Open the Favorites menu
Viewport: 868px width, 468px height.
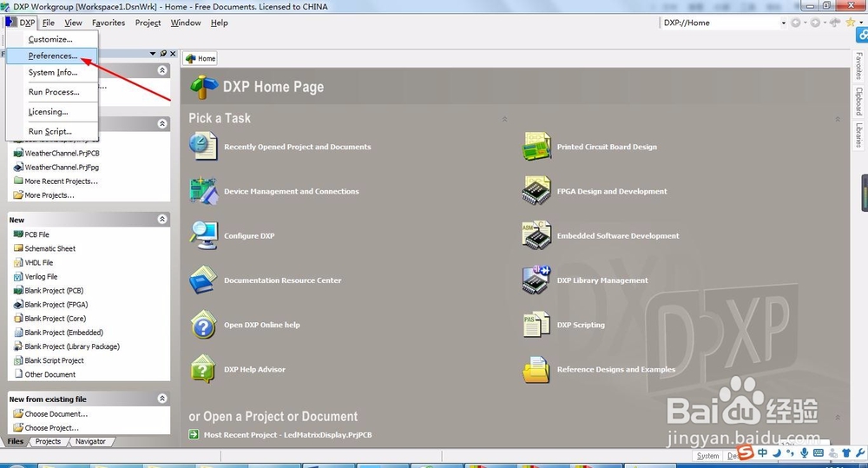[x=108, y=23]
